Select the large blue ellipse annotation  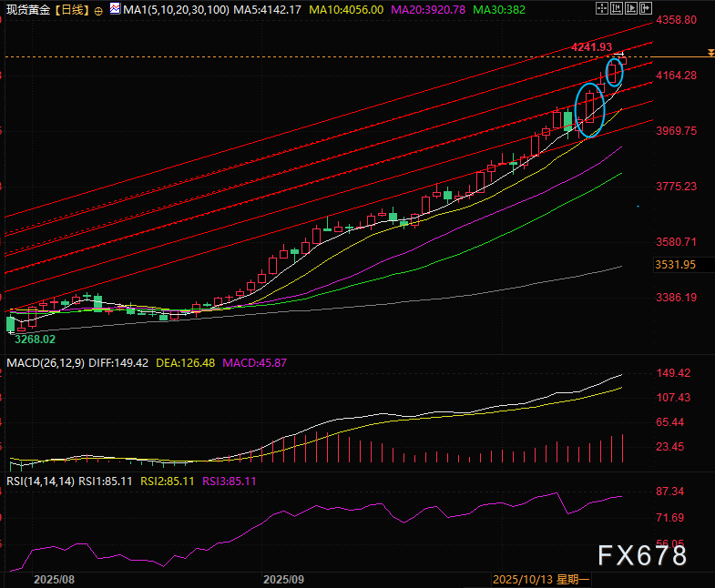590,109
